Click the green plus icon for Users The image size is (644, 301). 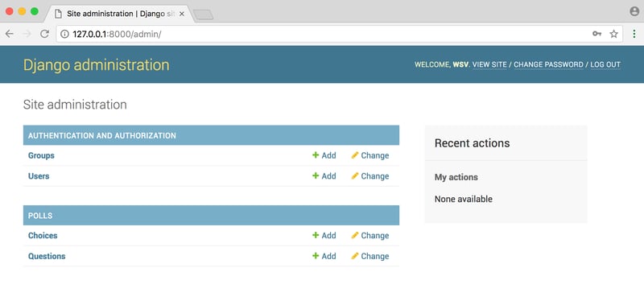pyautogui.click(x=316, y=175)
